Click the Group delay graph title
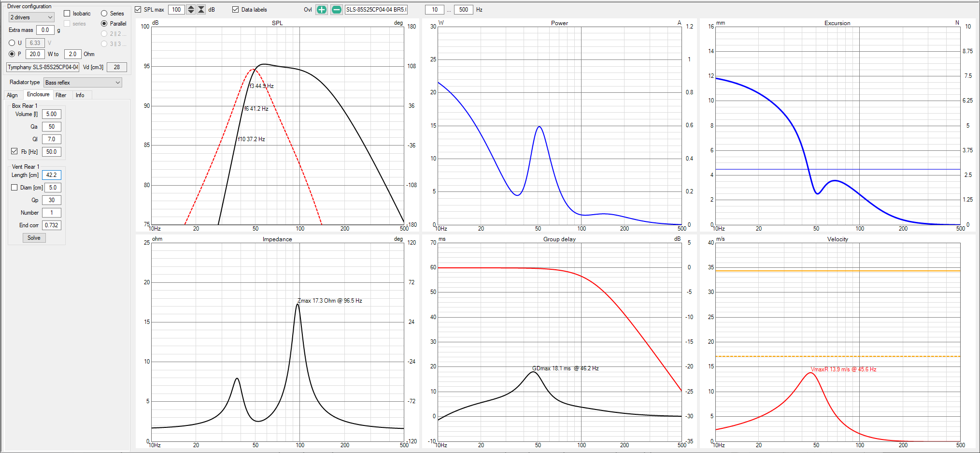 [x=559, y=239]
